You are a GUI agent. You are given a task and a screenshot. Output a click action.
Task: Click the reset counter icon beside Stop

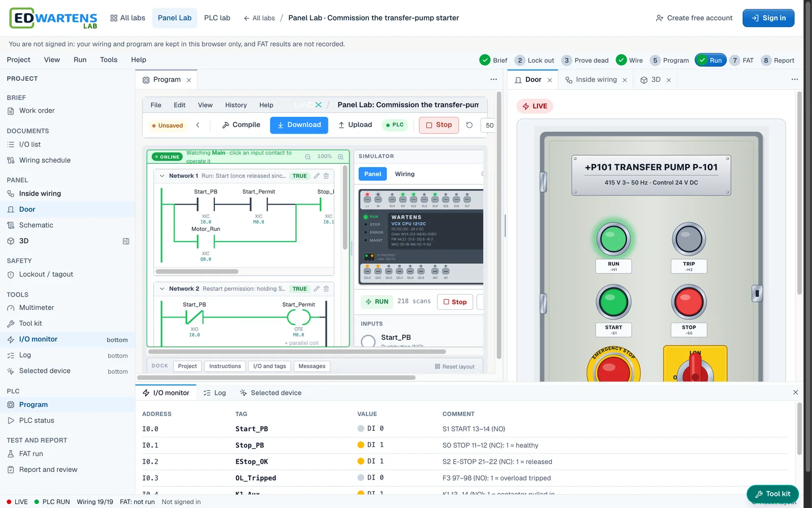pos(469,125)
